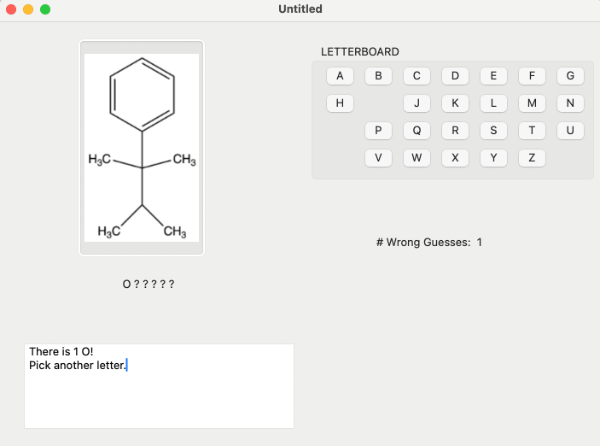Select letter P on the letterboard

pos(378,130)
